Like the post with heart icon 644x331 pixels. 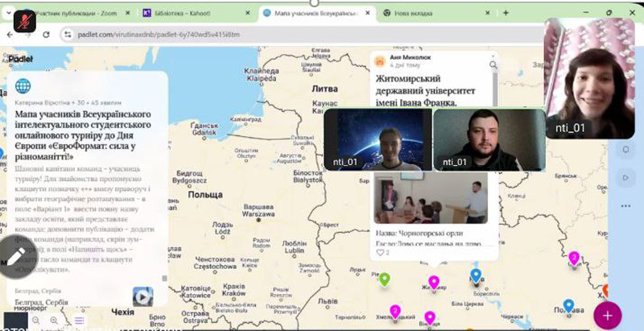(x=380, y=252)
